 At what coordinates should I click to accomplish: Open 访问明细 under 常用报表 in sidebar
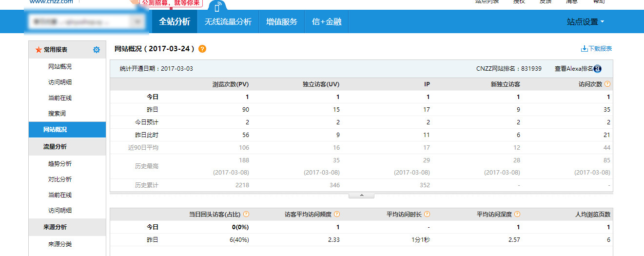(x=60, y=82)
